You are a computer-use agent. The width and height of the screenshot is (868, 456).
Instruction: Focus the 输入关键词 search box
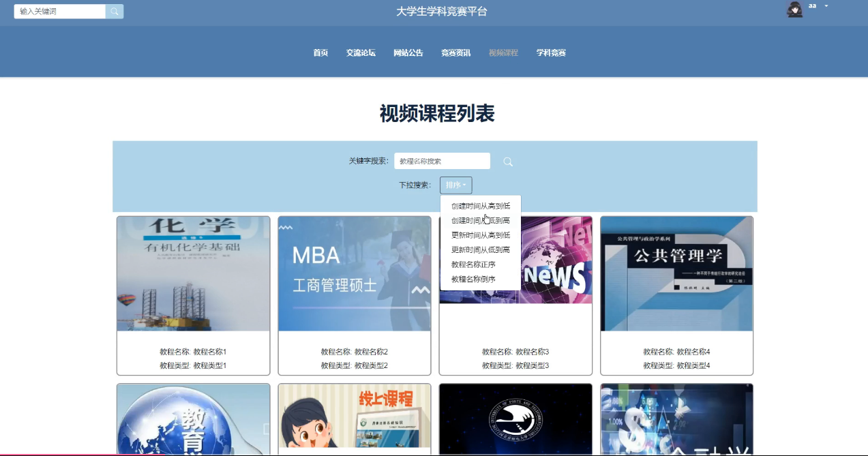pos(60,12)
